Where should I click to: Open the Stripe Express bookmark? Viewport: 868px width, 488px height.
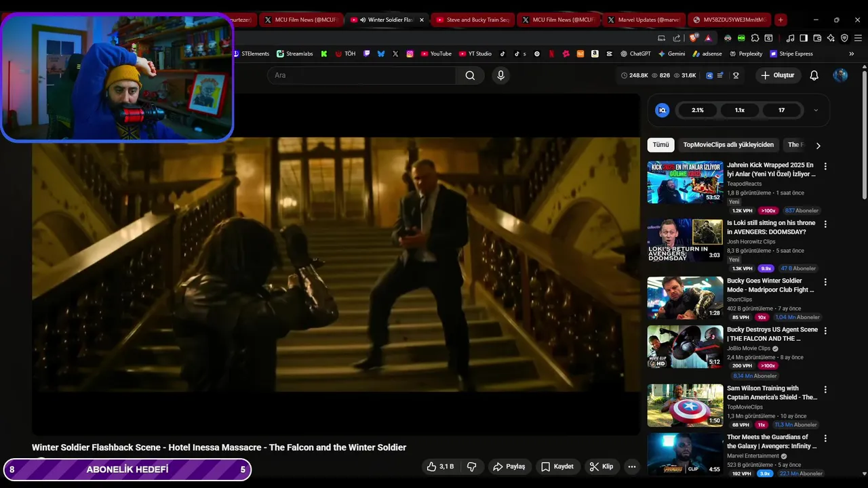pos(790,54)
